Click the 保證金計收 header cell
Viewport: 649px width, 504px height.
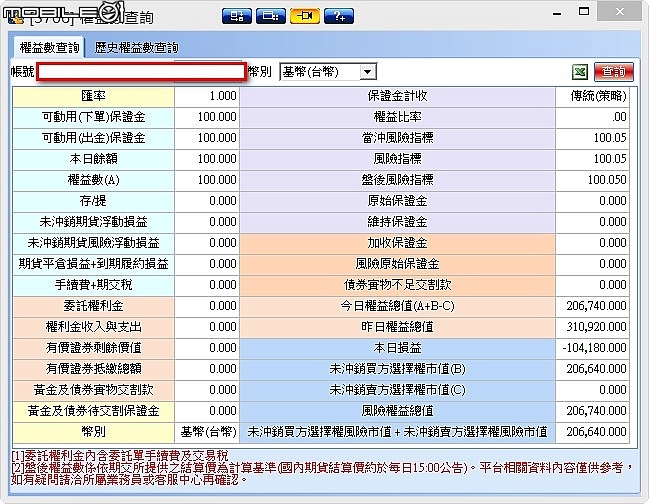click(x=397, y=96)
